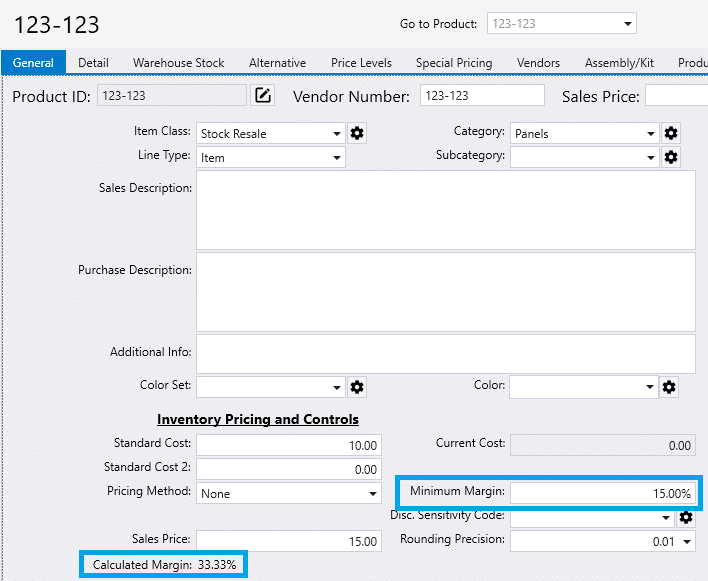Click the edit icon beside Product ID
708x581 pixels.
point(262,96)
